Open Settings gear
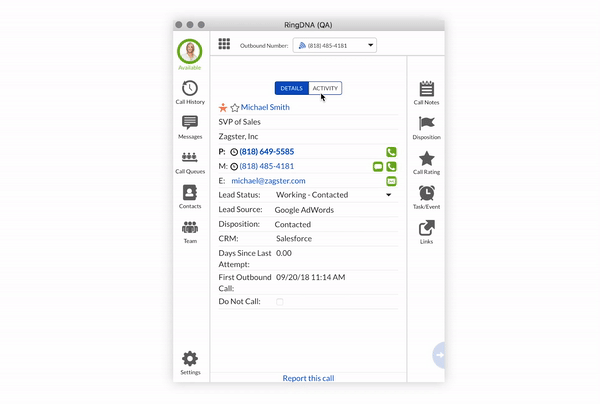 [x=190, y=363]
